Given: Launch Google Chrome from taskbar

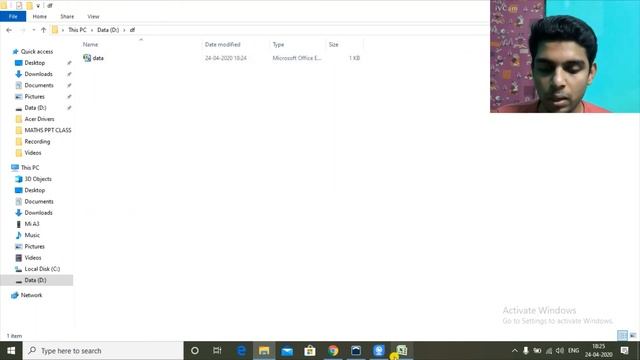Looking at the screenshot, I should pyautogui.click(x=333, y=351).
